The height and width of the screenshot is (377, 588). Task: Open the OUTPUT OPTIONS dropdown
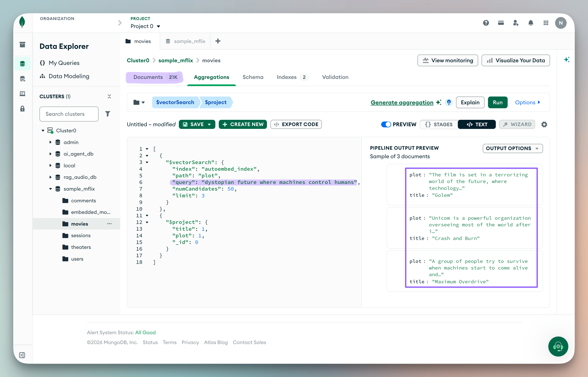click(512, 148)
